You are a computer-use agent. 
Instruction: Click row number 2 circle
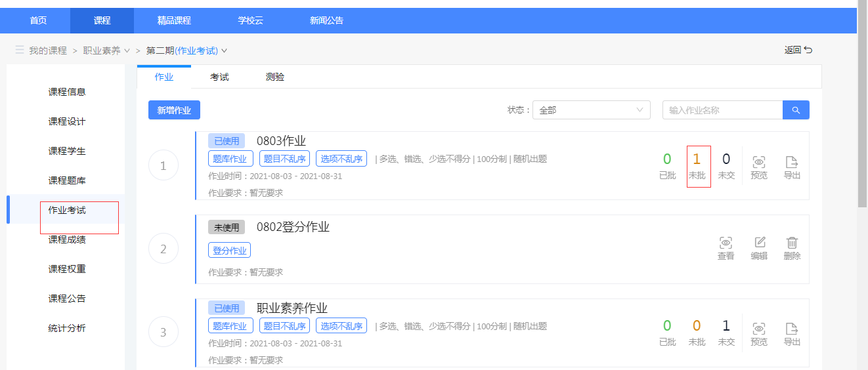click(x=163, y=249)
